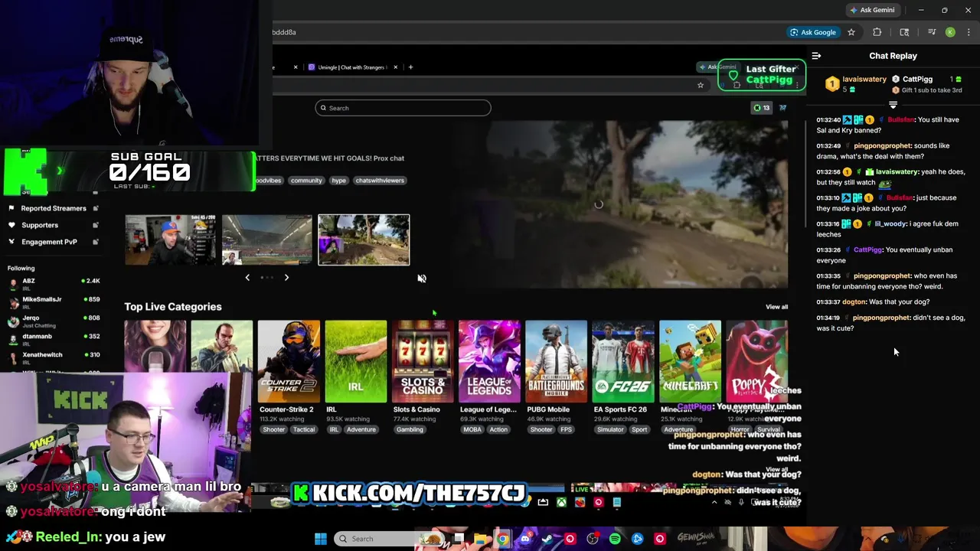Click the Tactical tag under Counter-Strike 2
The height and width of the screenshot is (551, 980).
point(304,430)
